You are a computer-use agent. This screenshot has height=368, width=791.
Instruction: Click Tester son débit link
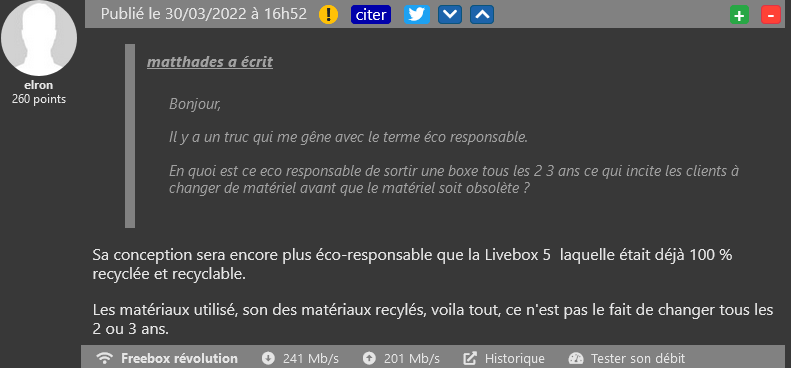[638, 358]
